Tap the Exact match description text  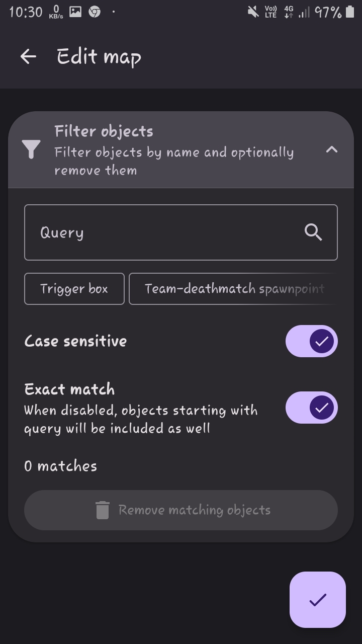click(x=141, y=420)
